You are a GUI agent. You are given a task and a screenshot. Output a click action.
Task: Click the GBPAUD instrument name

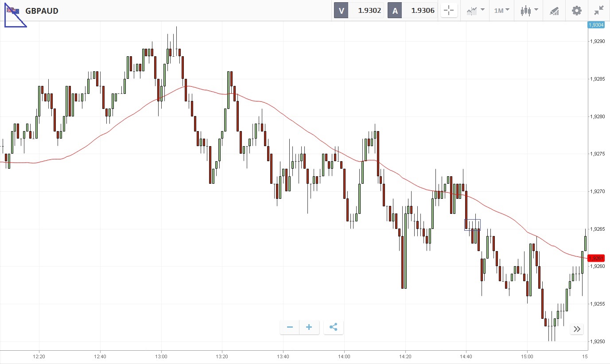(42, 11)
